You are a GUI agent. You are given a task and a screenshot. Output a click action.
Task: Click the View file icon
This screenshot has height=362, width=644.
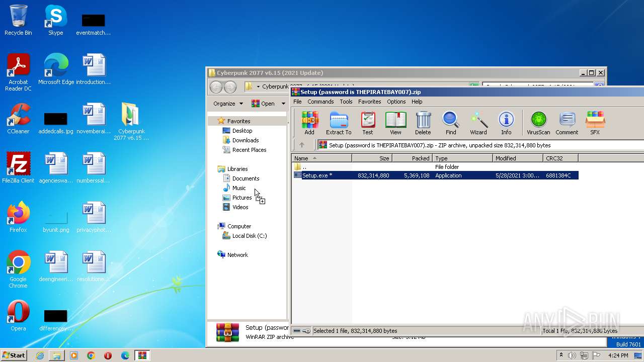pos(395,123)
